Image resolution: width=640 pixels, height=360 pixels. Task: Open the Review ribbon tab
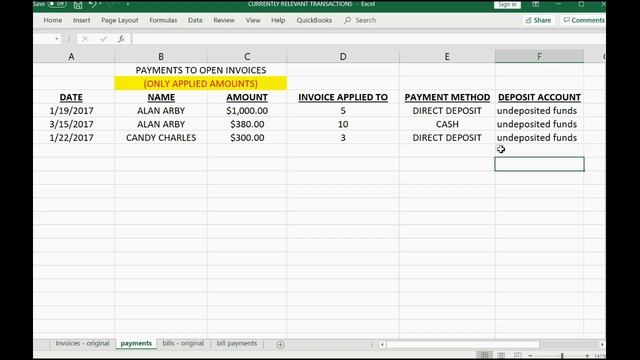click(224, 20)
